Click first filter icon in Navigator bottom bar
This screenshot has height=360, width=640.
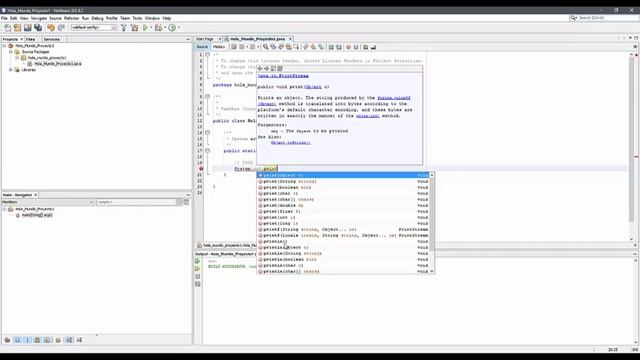pyautogui.click(x=7, y=340)
